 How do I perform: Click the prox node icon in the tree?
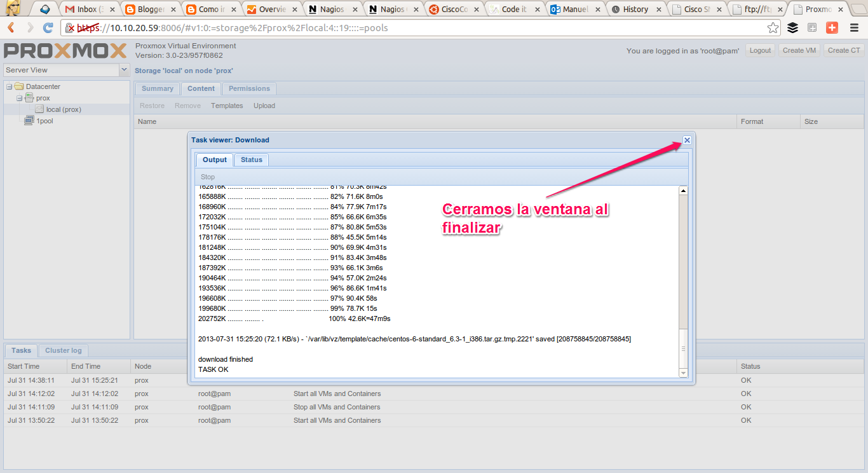click(29, 97)
